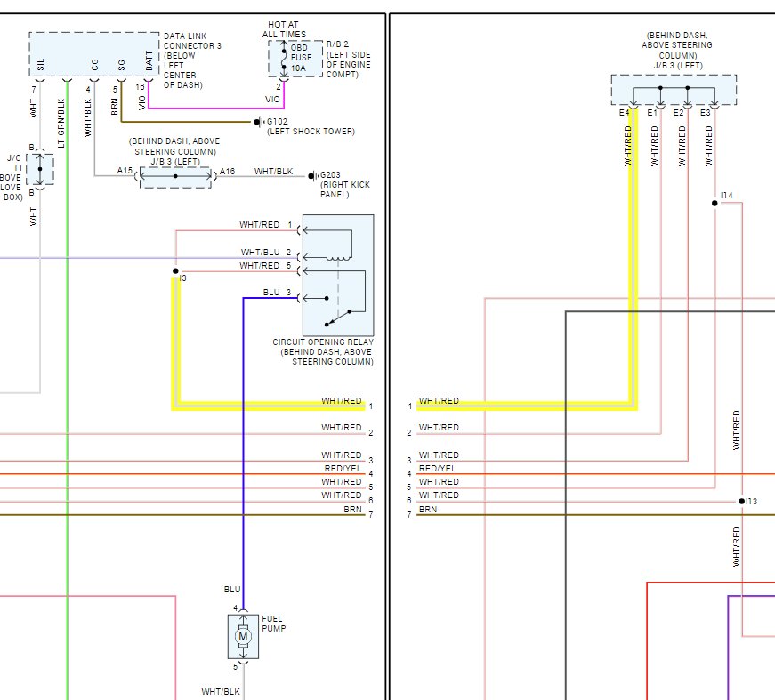Click '(LEFT SHOCK TOWER)' text
The image size is (775, 700).
pyautogui.click(x=311, y=132)
